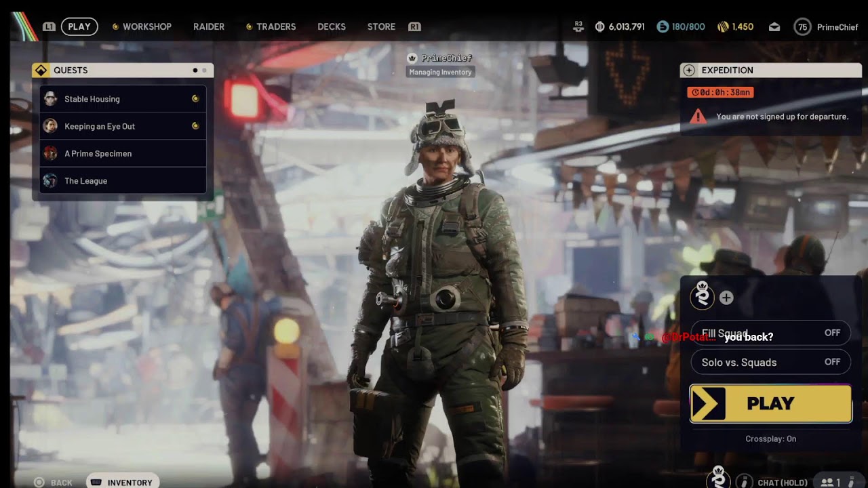Click the Keeping an Eye Out trader portrait

(50, 126)
